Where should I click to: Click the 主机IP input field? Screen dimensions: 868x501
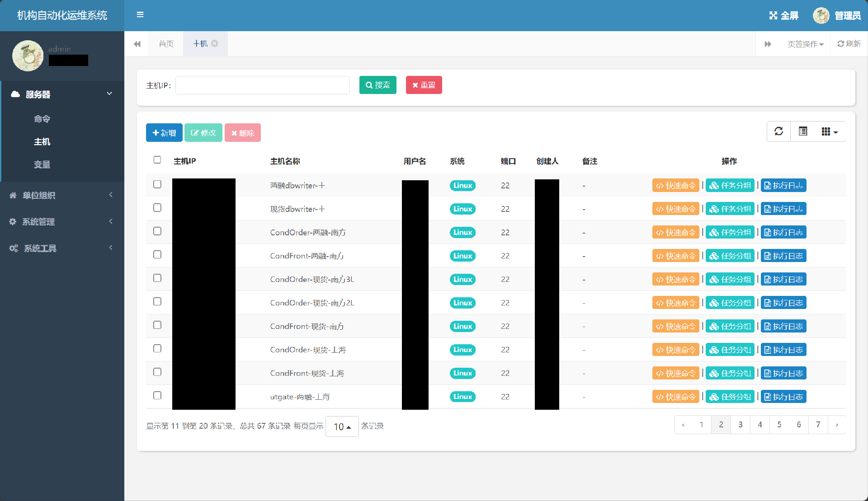(x=262, y=85)
